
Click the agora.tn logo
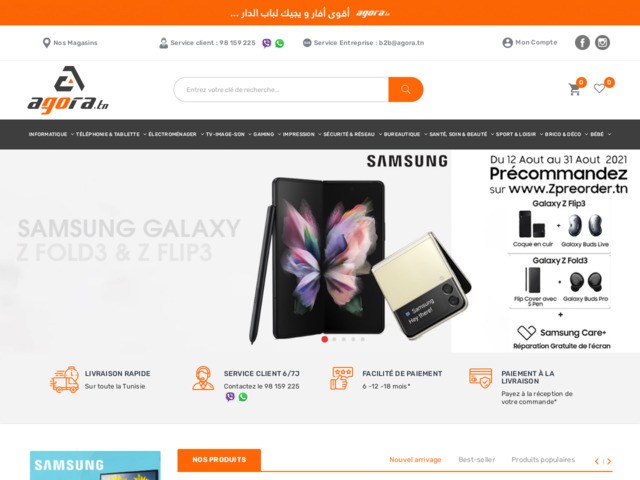(x=68, y=90)
